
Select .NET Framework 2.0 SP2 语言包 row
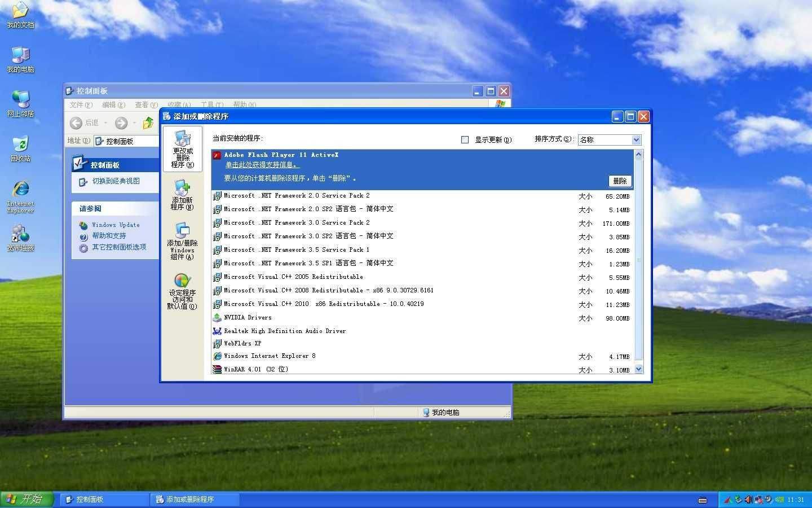[422, 209]
